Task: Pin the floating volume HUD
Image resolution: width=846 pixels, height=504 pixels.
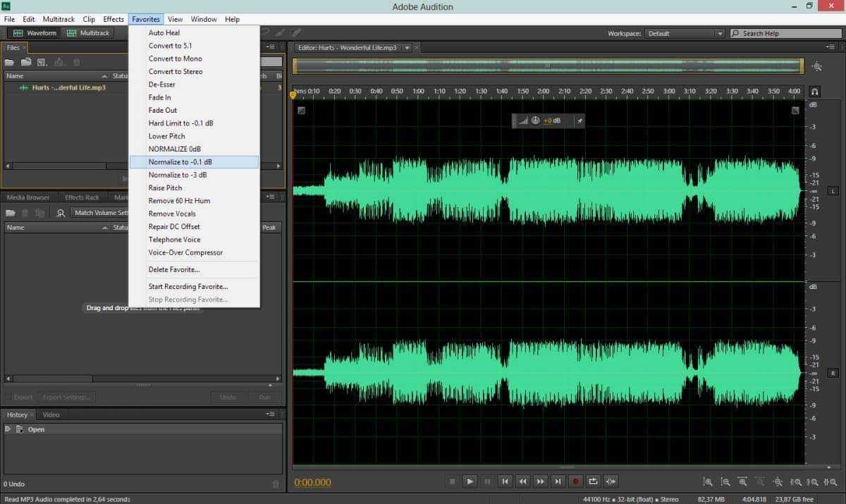Action: click(580, 121)
